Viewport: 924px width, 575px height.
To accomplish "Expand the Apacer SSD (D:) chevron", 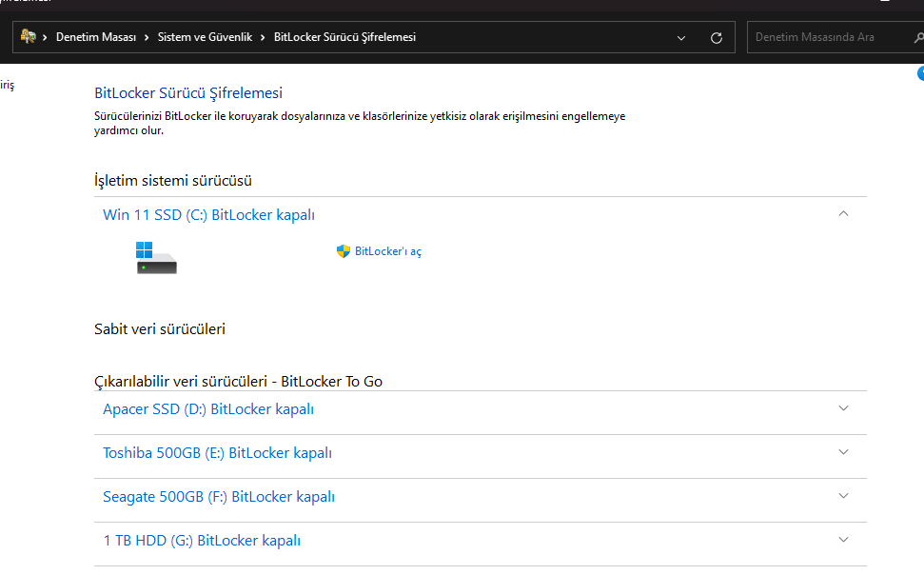I will tap(843, 408).
